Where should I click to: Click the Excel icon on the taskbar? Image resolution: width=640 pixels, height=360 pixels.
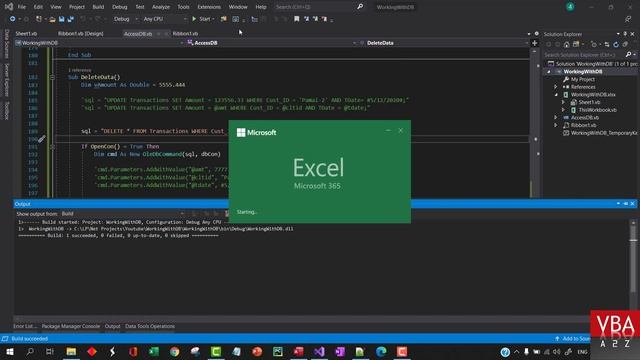(x=154, y=351)
